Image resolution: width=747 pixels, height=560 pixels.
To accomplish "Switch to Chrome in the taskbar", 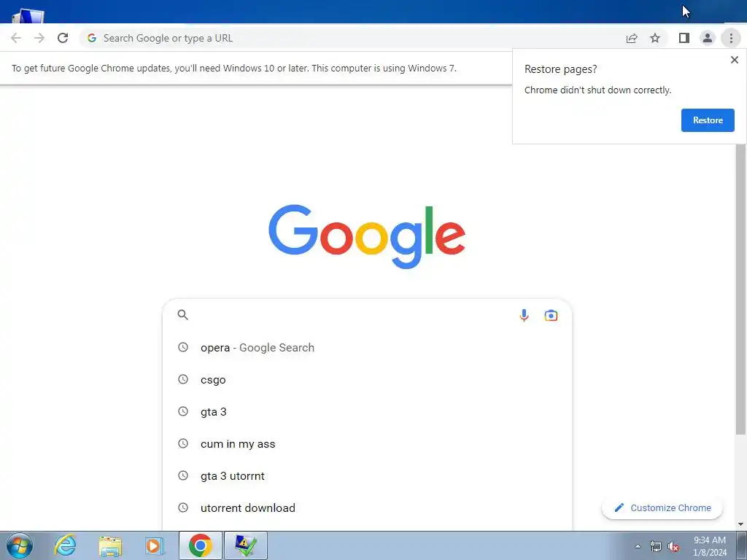I will (200, 545).
